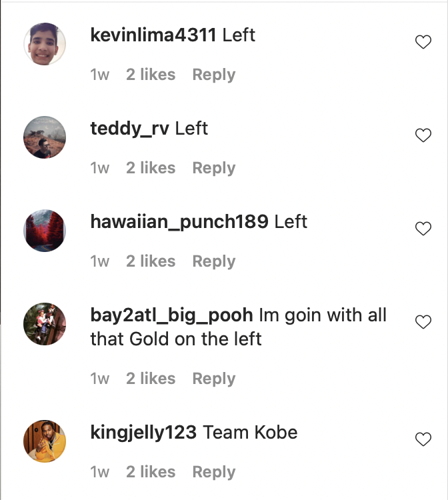Reply to teddy_rv's comment
This screenshot has height=500, width=448.
coord(213,168)
